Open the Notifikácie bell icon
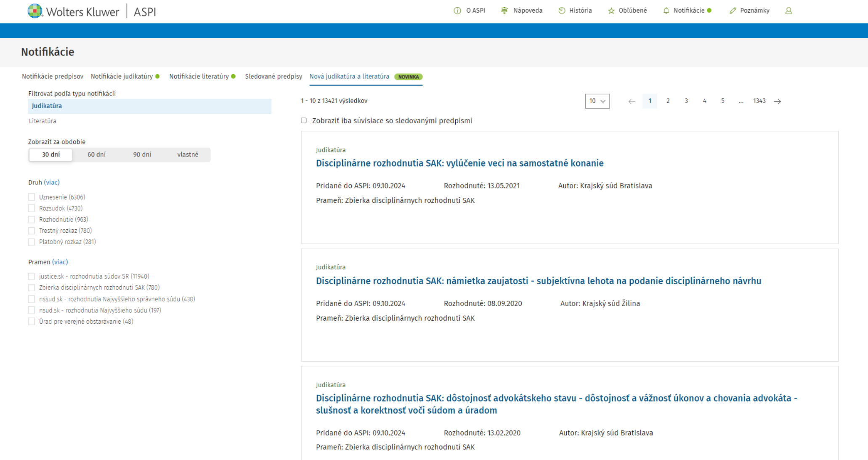Screen dimensions: 868x460 point(666,11)
